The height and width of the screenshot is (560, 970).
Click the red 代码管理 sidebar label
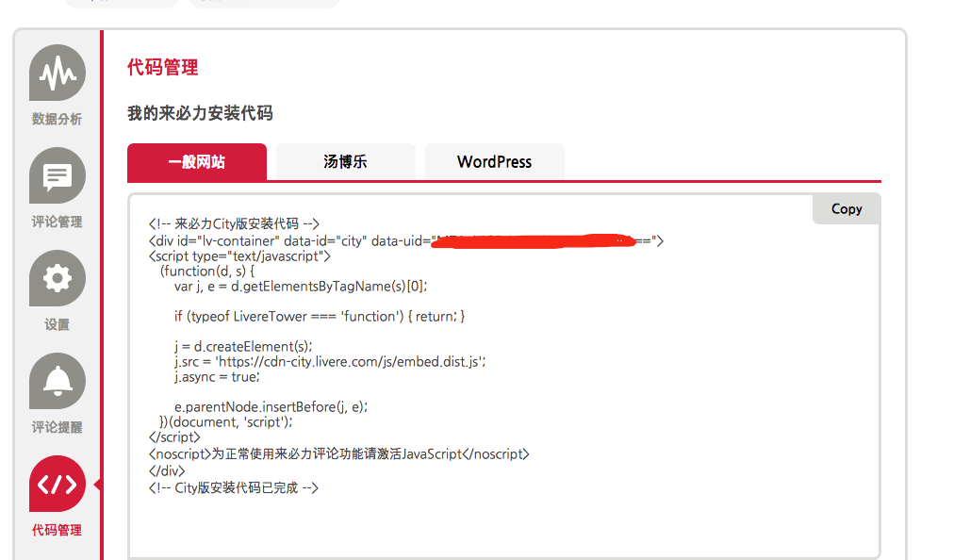pos(57,530)
